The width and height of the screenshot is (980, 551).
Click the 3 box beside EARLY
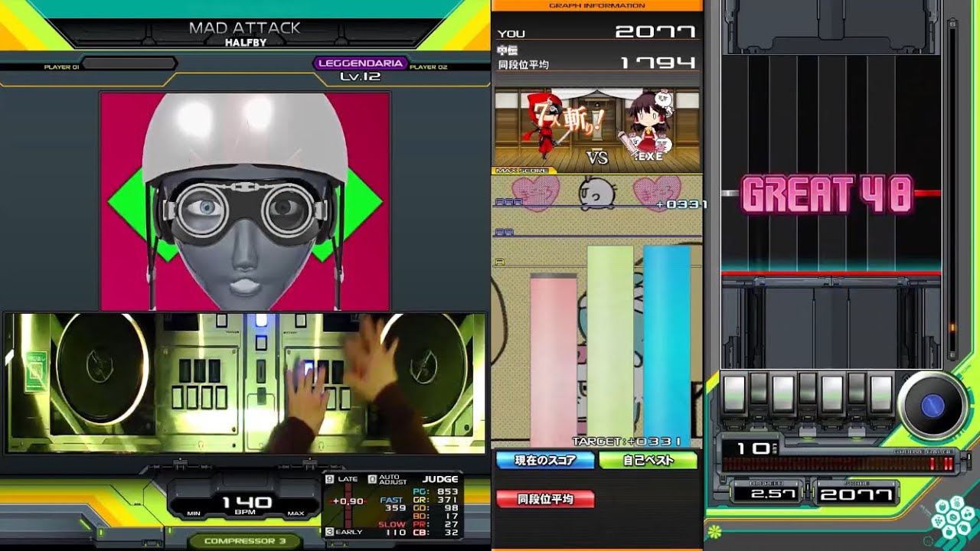click(329, 532)
